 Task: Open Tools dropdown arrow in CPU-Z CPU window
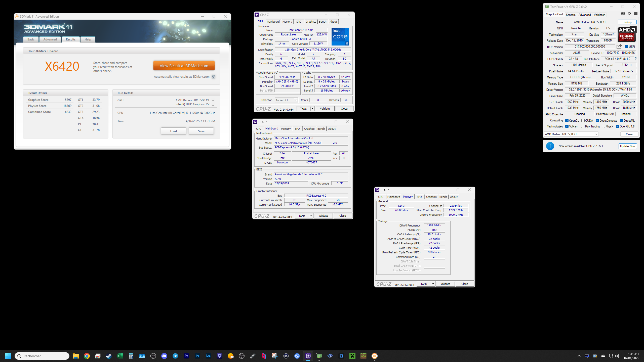[x=312, y=109]
